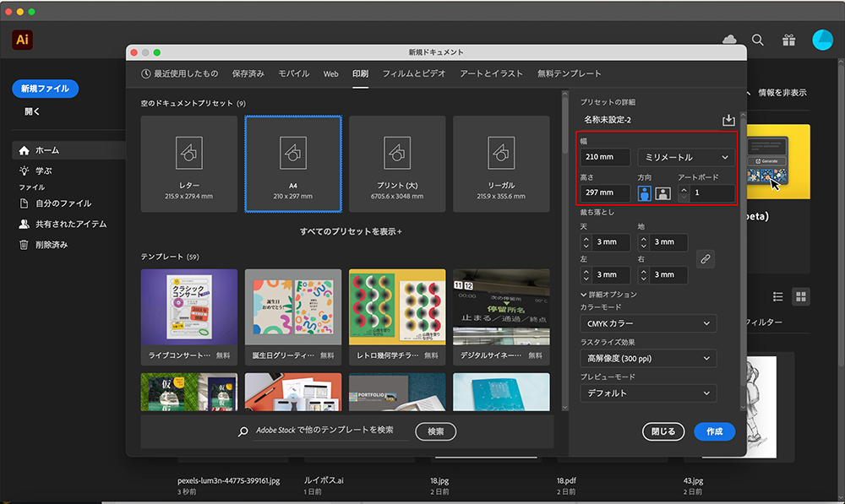
Task: Select landscape orientation icon
Action: pos(662,193)
